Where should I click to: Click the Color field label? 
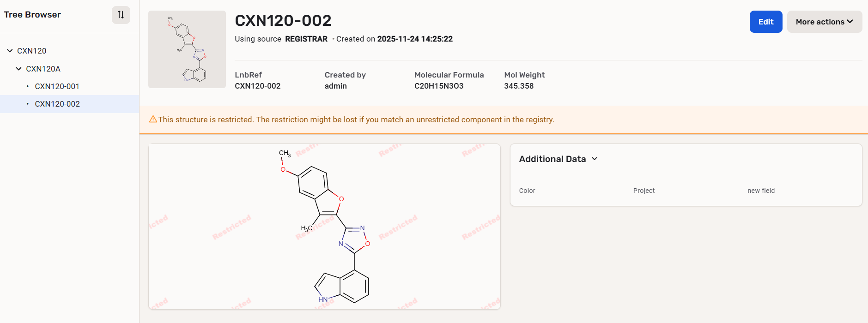click(527, 191)
